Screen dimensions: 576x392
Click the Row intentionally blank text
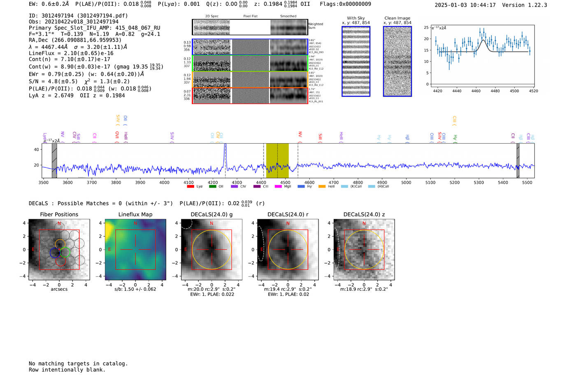pyautogui.click(x=67, y=370)
